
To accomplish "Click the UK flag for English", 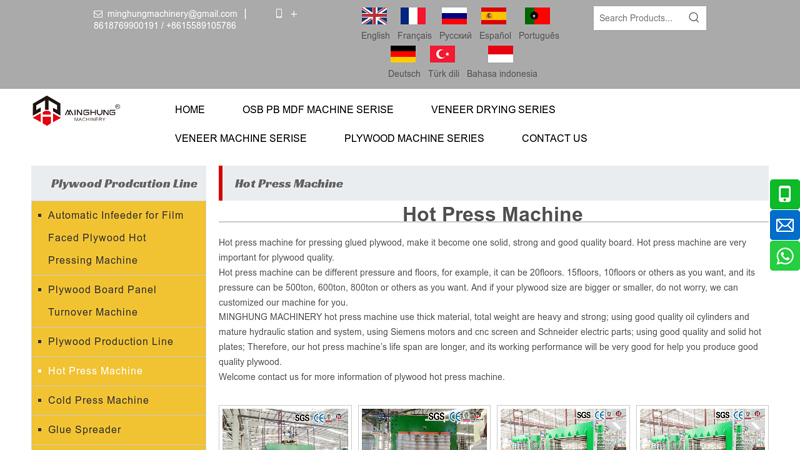I will point(374,16).
